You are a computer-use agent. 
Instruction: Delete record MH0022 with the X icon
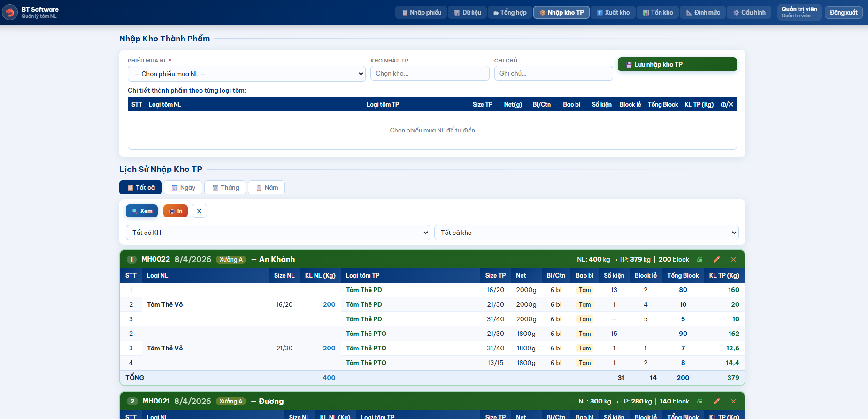[x=733, y=260]
